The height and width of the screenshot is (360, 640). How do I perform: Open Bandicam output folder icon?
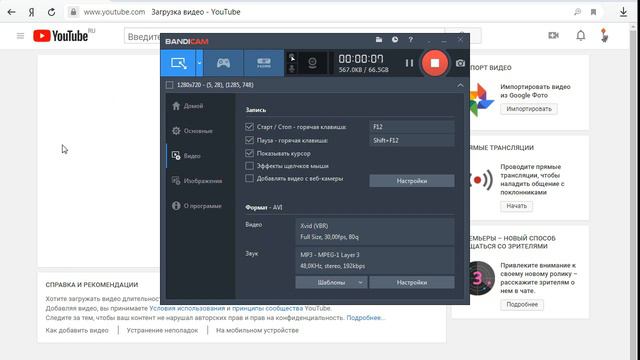(x=379, y=40)
